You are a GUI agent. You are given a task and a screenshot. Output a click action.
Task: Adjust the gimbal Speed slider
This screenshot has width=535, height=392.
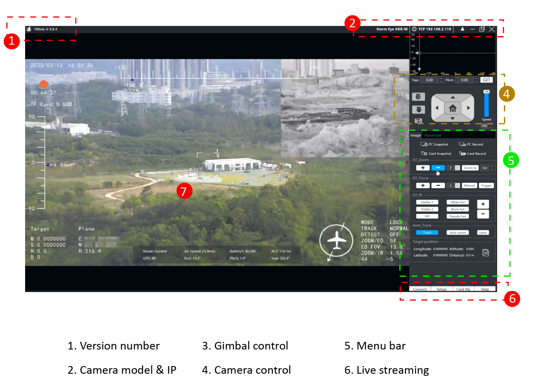click(486, 104)
